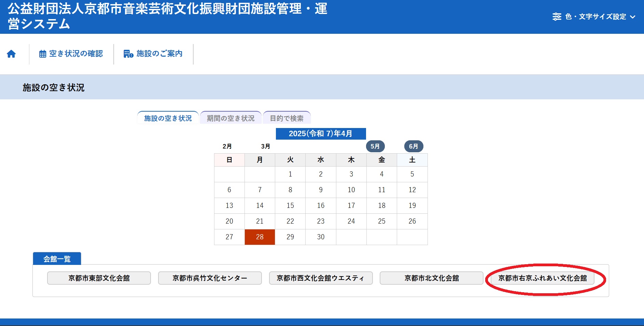Pick date 10 in the calendar

pyautogui.click(x=351, y=190)
